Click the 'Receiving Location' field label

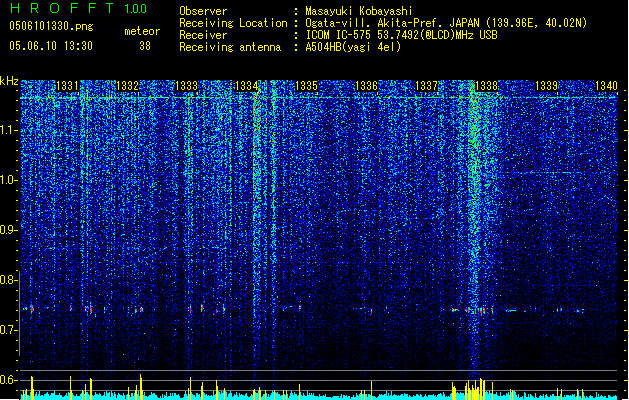click(233, 23)
